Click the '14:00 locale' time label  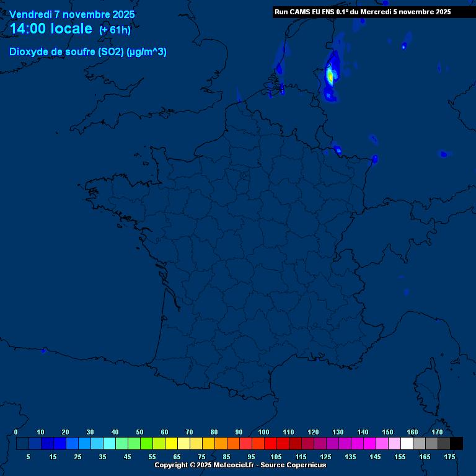[51, 29]
